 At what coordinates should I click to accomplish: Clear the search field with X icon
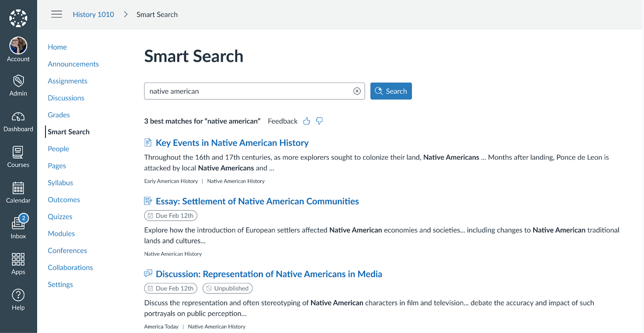point(357,91)
